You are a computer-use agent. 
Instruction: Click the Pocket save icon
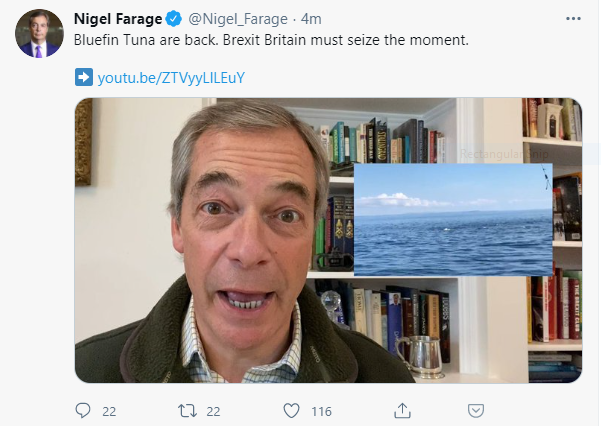[478, 410]
